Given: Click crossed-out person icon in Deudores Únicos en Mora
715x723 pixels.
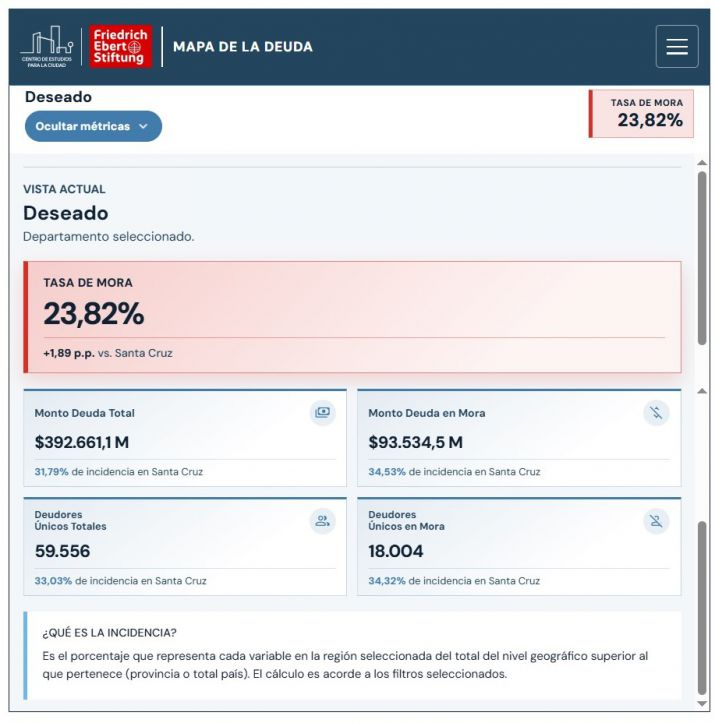Looking at the screenshot, I should 656,522.
